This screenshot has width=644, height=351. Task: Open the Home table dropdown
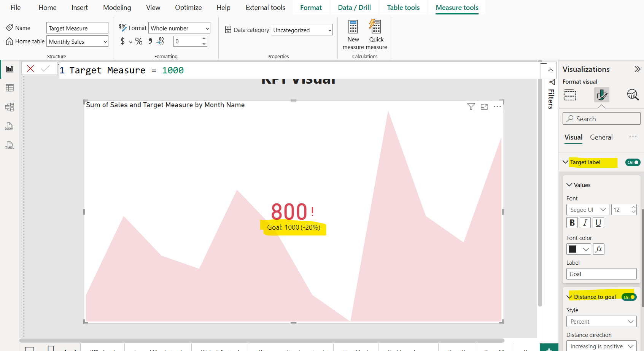[77, 41]
